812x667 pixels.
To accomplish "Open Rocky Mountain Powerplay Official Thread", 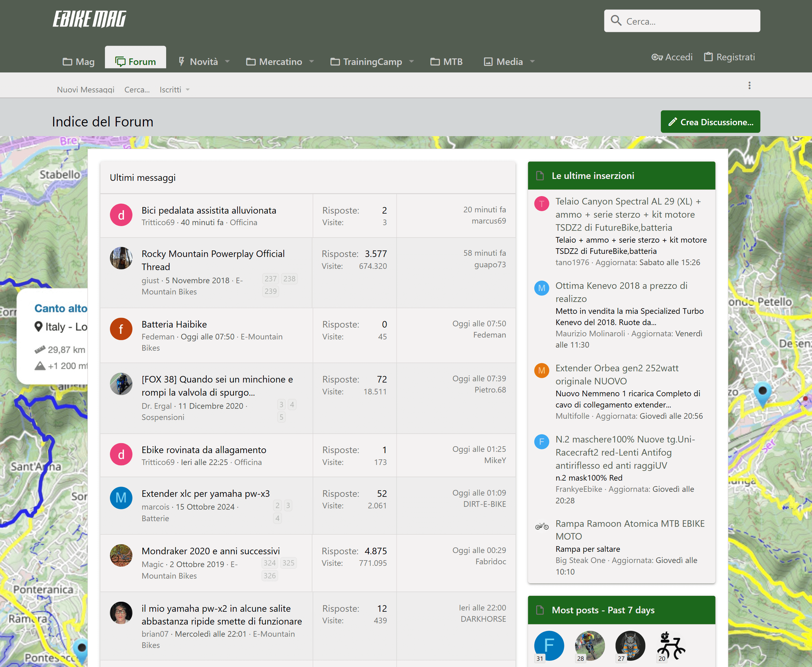I will tap(213, 260).
